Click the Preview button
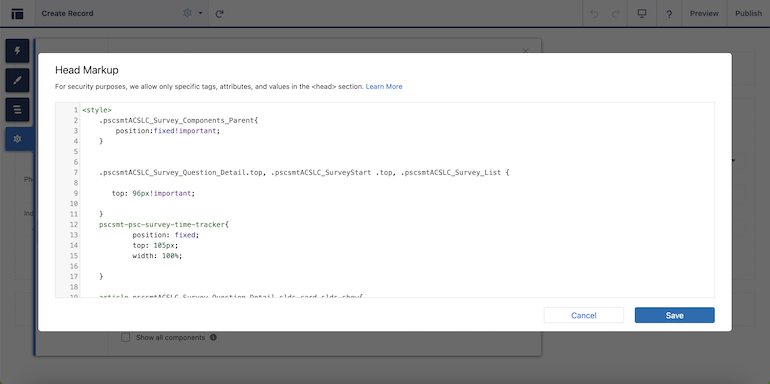 pyautogui.click(x=704, y=13)
